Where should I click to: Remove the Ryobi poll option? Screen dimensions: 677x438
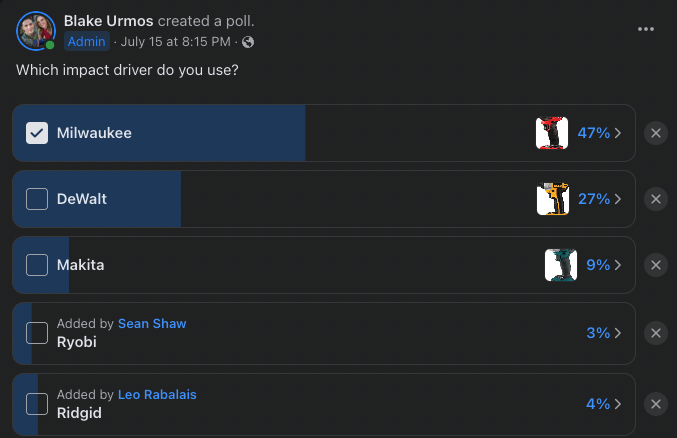pos(656,333)
